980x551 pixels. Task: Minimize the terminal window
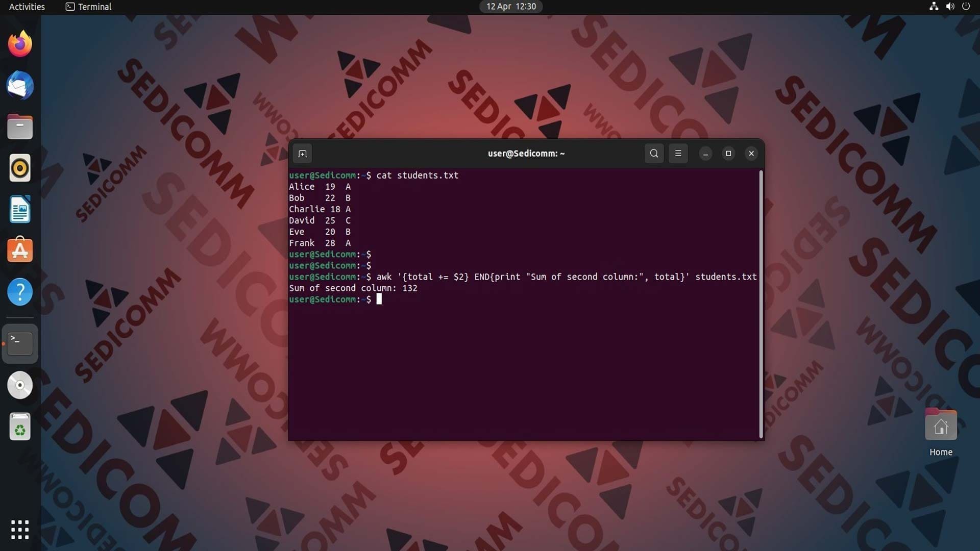[x=705, y=154]
